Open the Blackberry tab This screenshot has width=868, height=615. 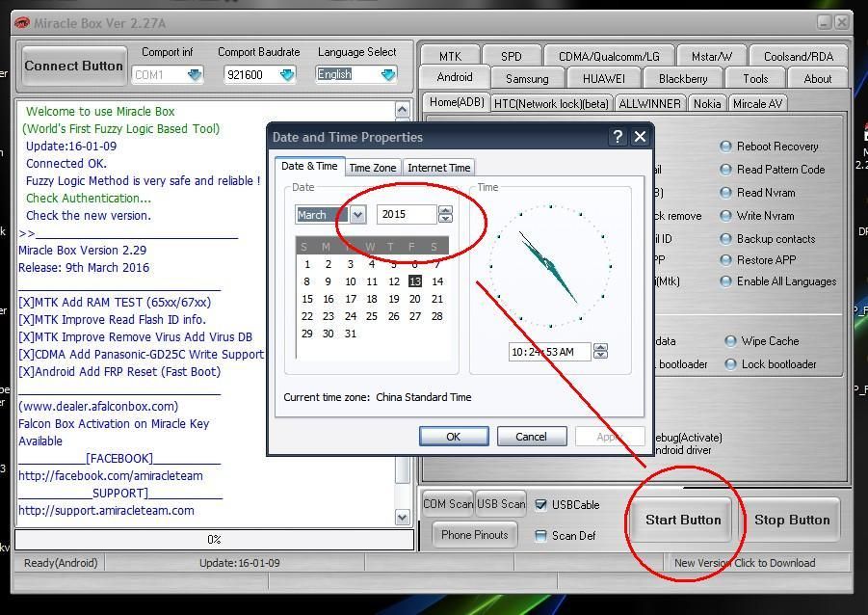pos(683,79)
